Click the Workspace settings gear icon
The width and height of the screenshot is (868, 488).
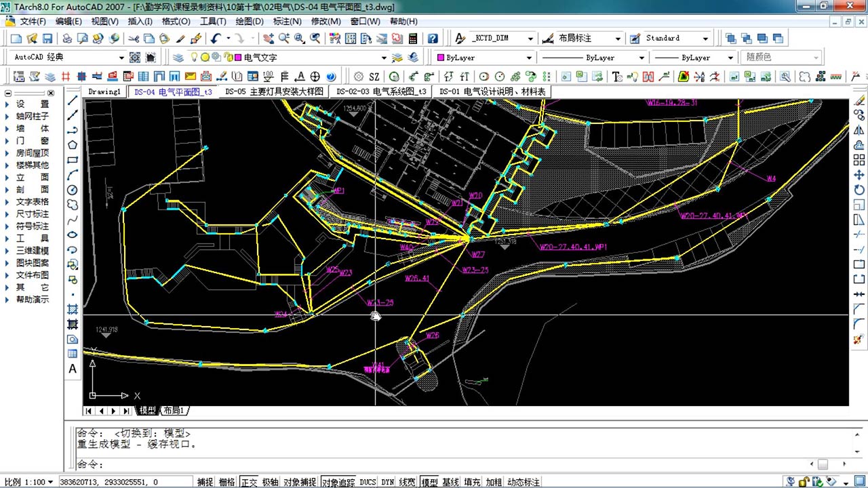coord(135,58)
